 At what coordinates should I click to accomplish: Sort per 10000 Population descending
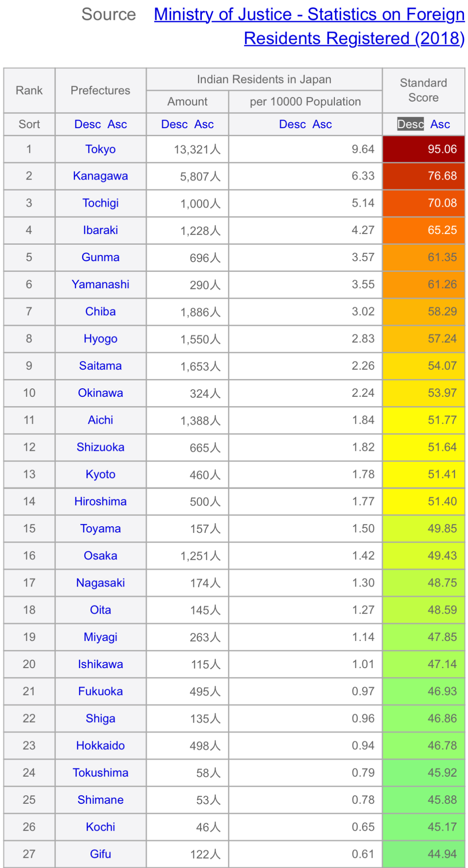[292, 125]
